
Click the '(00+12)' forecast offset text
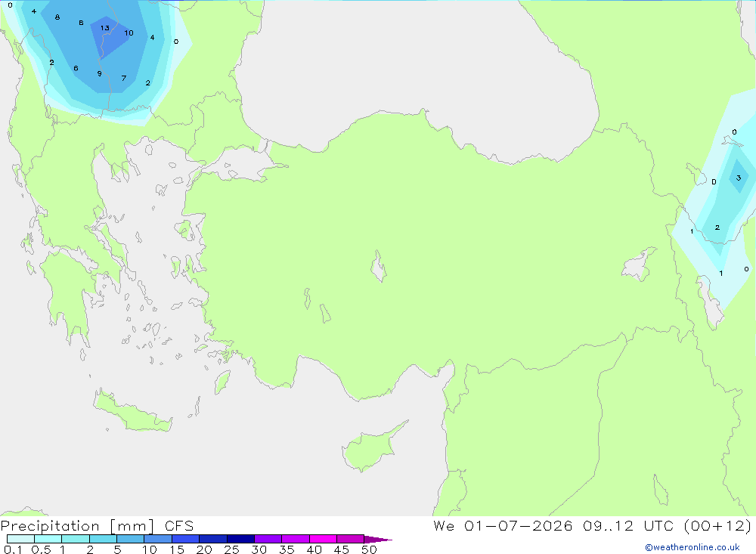pyautogui.click(x=717, y=525)
